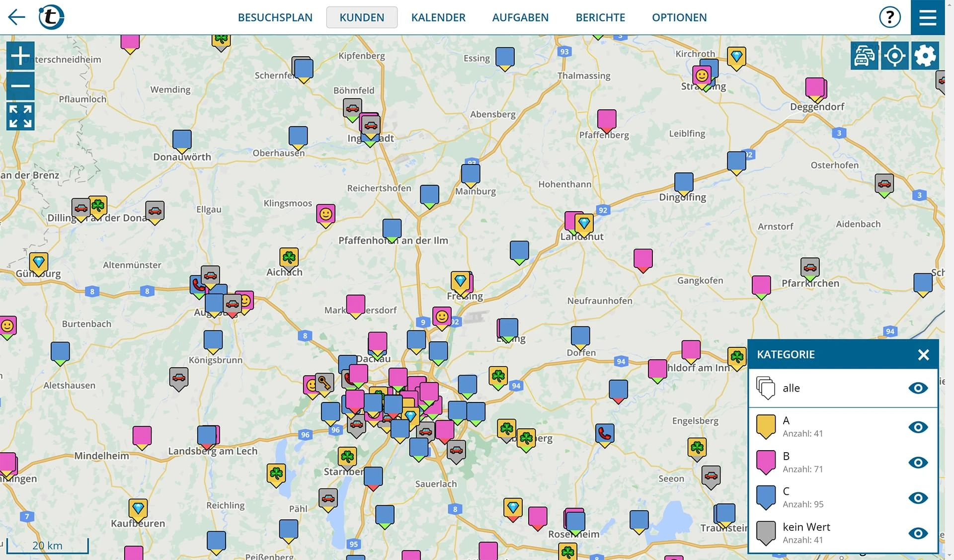Click the 'B Anzahl: 71' category row label

click(x=802, y=462)
